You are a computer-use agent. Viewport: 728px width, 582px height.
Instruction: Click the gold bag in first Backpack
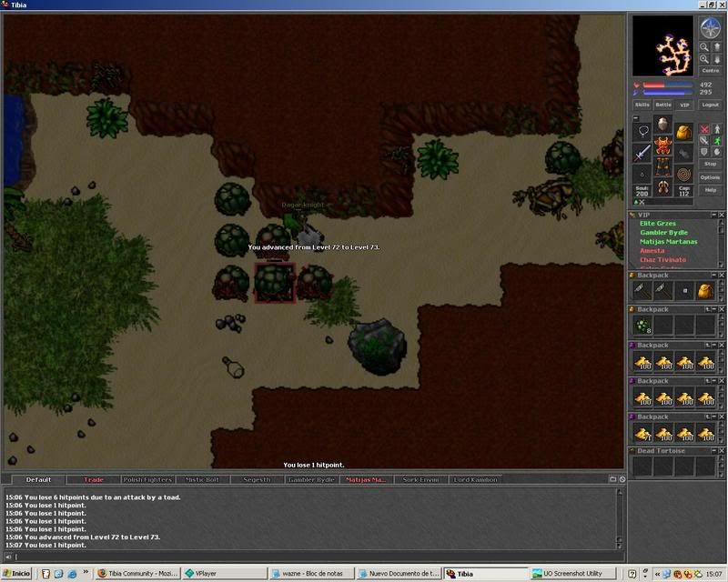[705, 291]
